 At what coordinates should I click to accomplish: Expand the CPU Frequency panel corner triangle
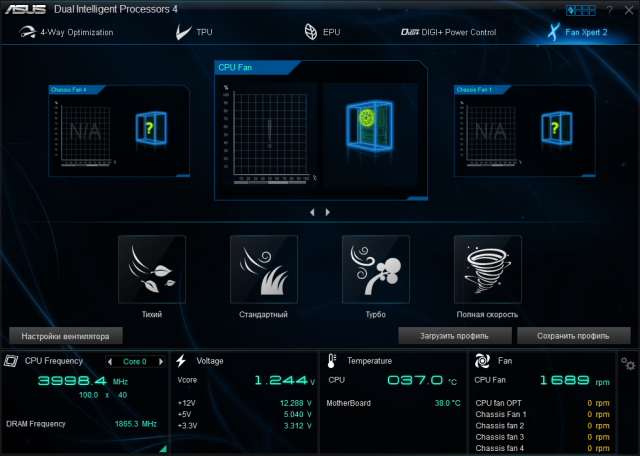[163, 448]
